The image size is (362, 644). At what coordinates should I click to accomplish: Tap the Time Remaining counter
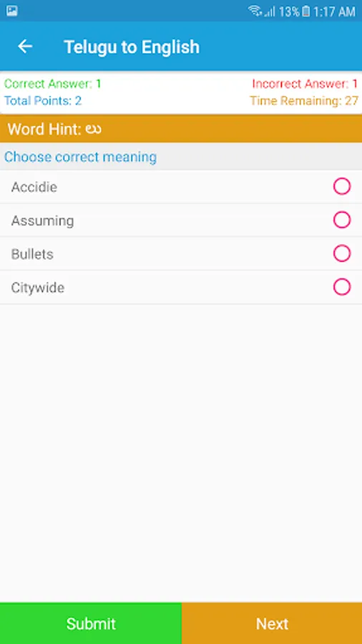[x=304, y=101]
